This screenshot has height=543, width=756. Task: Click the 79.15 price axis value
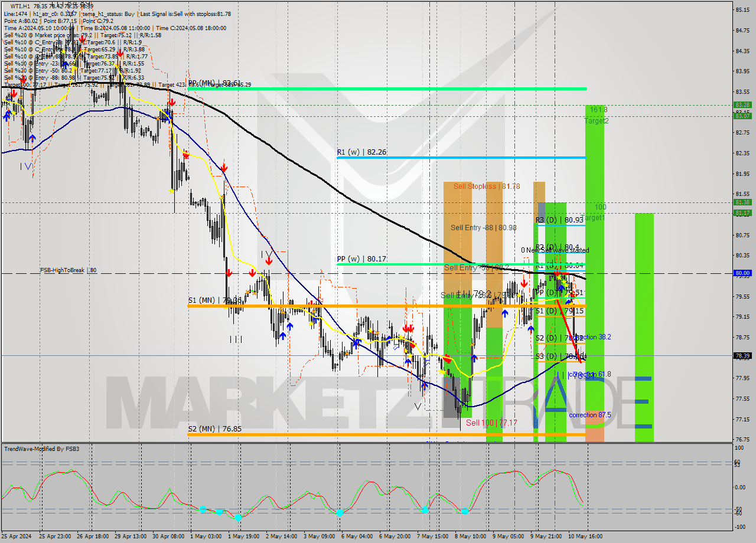pos(742,317)
